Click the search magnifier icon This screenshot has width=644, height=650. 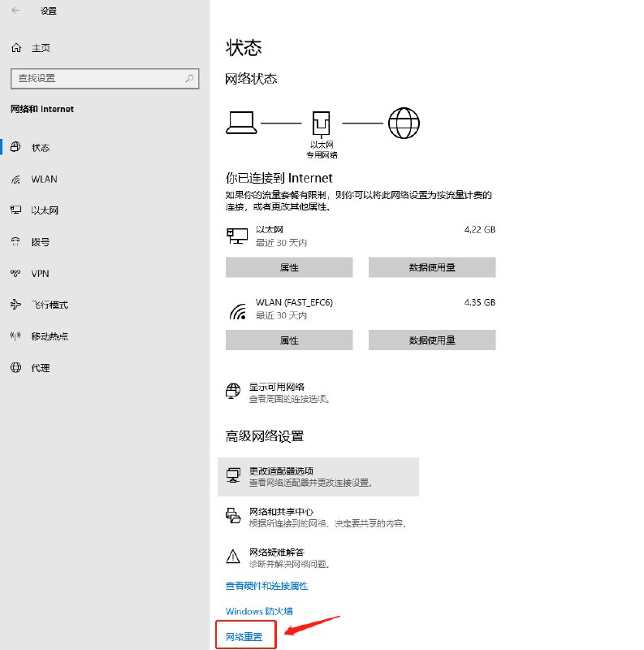click(189, 78)
